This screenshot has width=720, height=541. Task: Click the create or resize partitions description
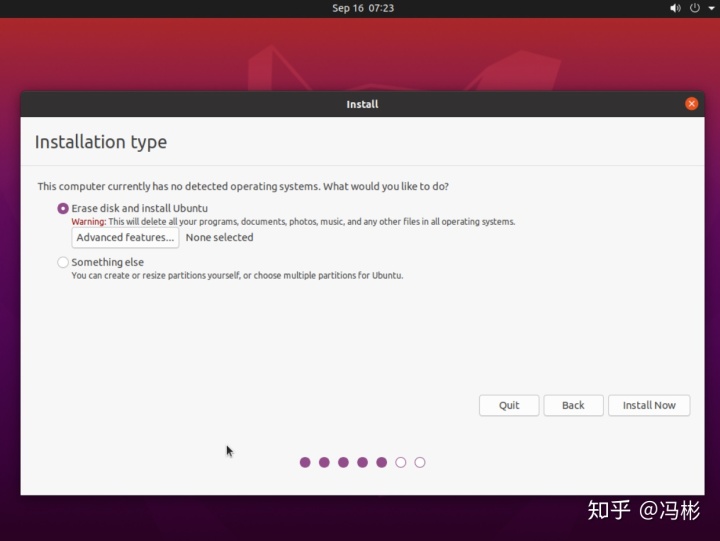[237, 276]
